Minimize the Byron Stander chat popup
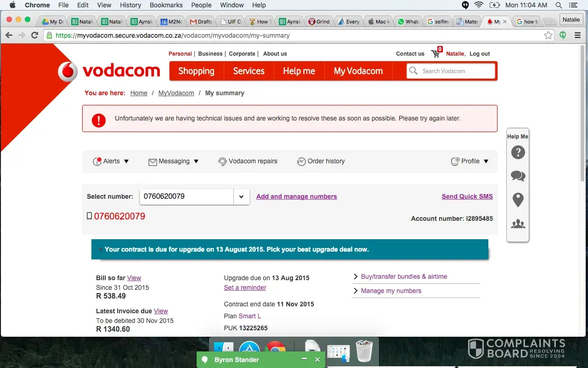 (x=304, y=359)
